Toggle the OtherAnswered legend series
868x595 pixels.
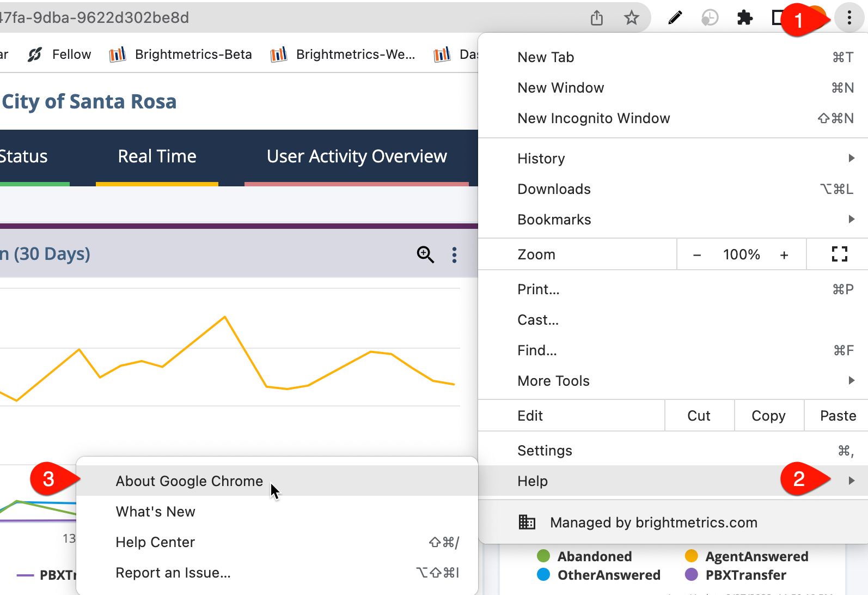click(598, 575)
